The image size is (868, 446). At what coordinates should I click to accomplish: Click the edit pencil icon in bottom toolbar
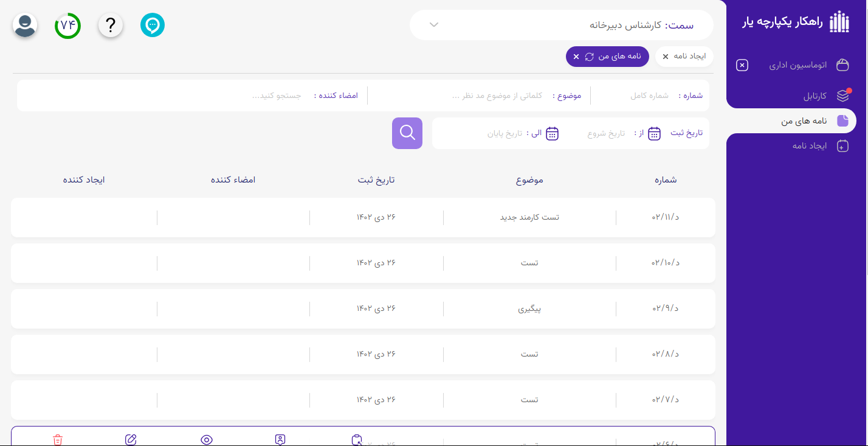[131, 439]
